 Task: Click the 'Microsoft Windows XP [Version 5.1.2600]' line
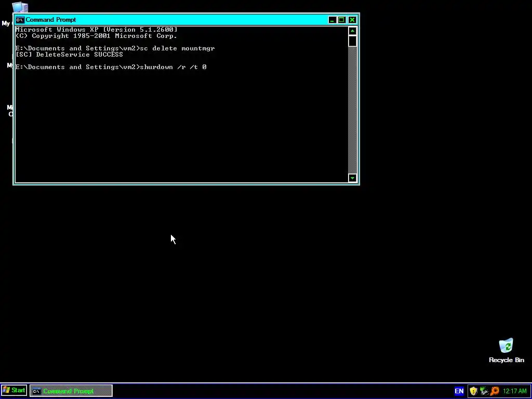(x=96, y=30)
